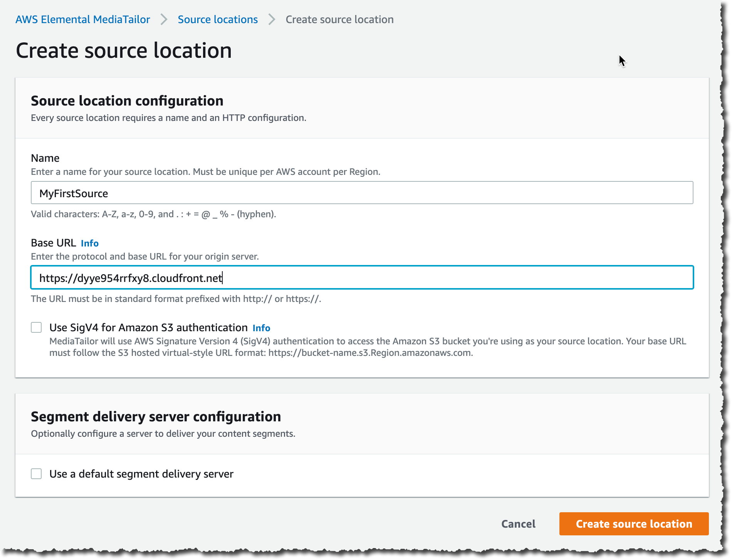732x560 pixels.
Task: Click the 'Name' field label
Action: point(45,158)
